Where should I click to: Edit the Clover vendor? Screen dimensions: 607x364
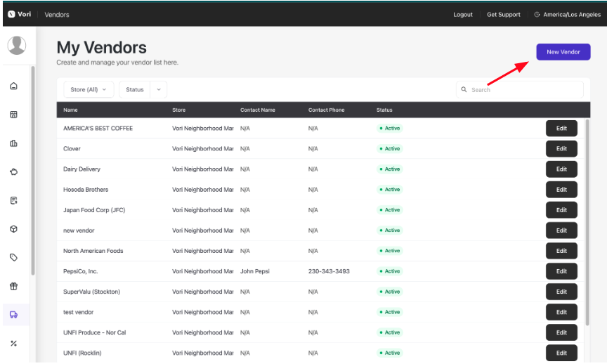point(561,149)
